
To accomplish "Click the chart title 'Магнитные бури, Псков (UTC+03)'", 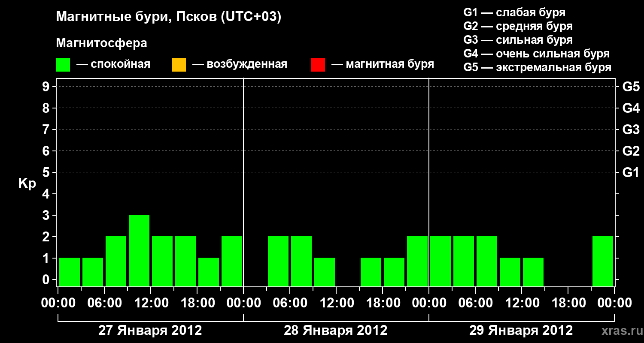I will [x=169, y=17].
